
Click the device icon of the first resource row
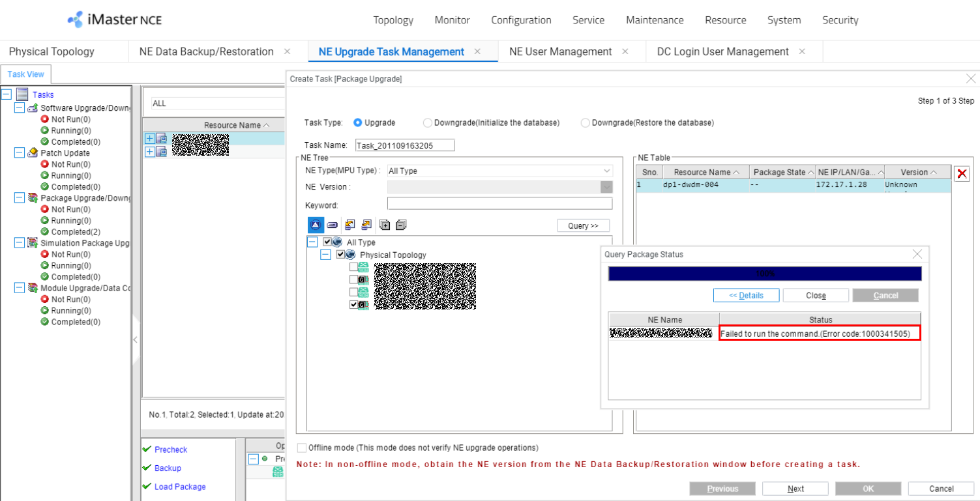click(162, 139)
